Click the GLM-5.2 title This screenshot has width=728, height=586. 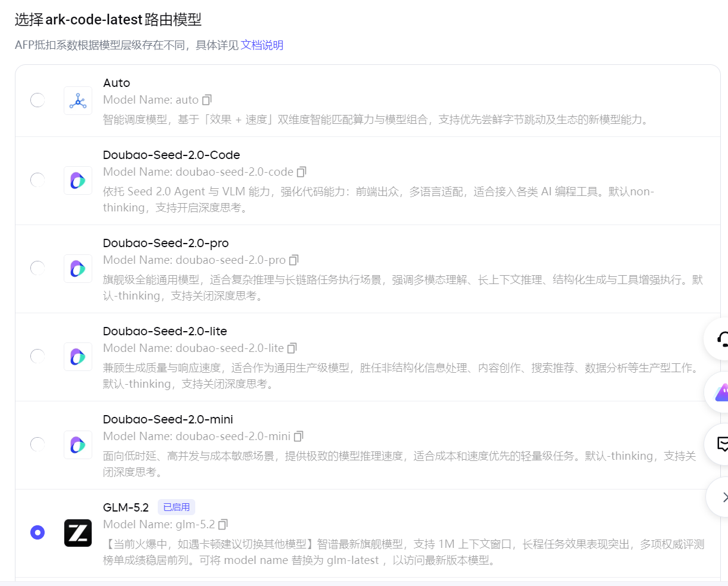pyautogui.click(x=126, y=507)
